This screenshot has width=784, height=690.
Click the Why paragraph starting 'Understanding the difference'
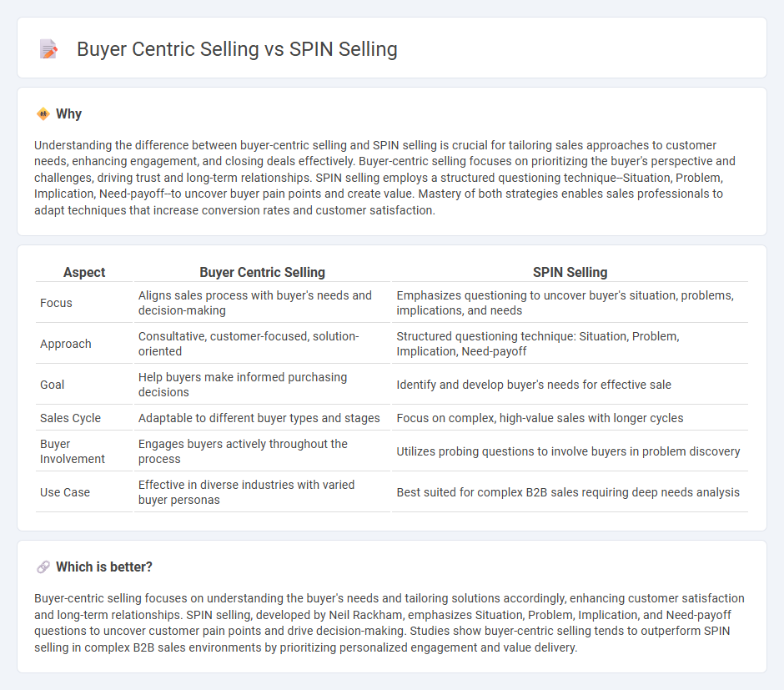(385, 178)
